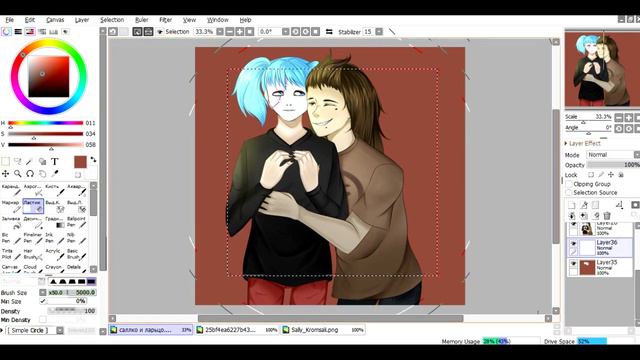
Task: Select the Layer35 layer row
Action: coord(600,267)
